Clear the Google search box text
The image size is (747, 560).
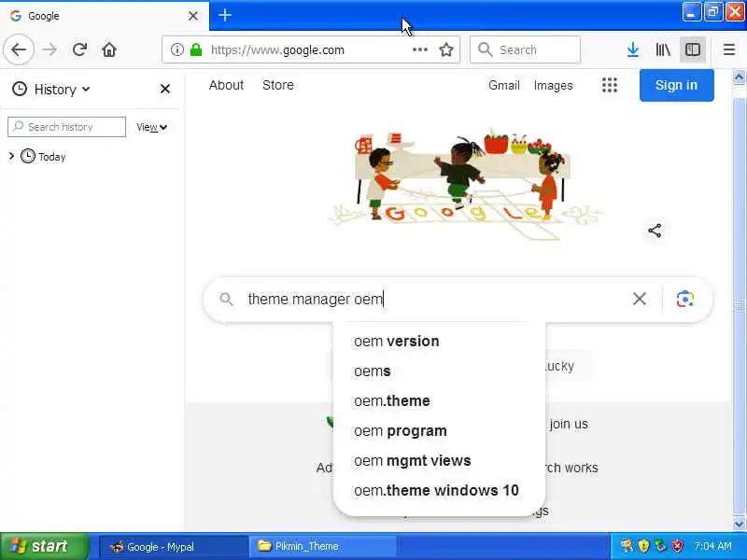point(640,299)
